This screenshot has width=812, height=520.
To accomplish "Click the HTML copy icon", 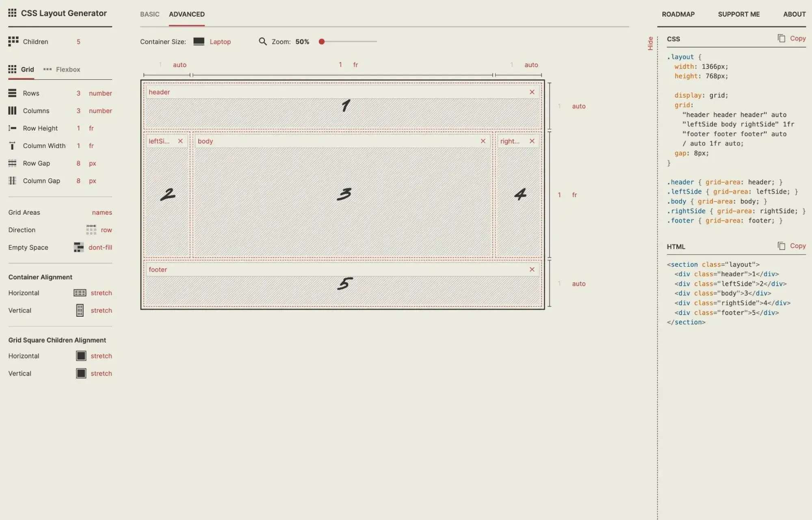I will point(781,246).
